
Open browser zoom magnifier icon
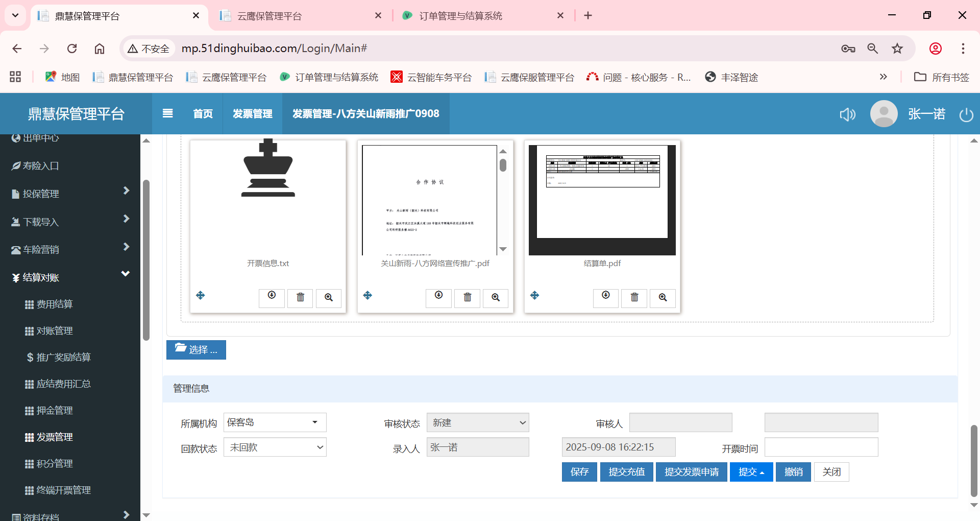click(873, 49)
